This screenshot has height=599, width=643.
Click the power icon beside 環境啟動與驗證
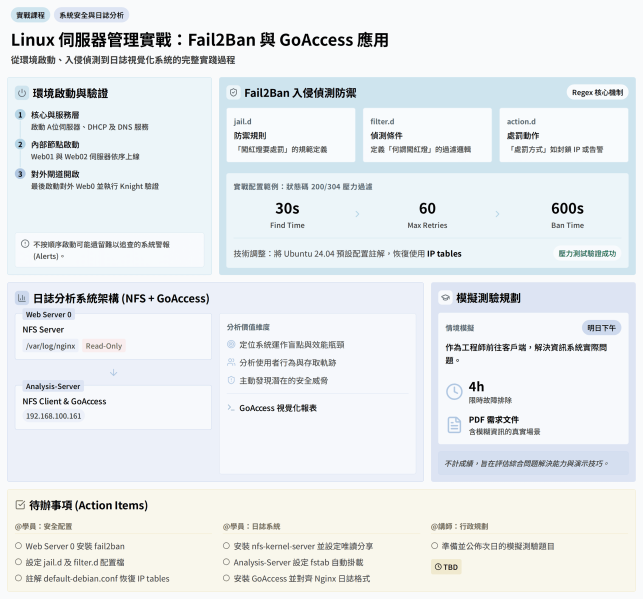point(22,93)
